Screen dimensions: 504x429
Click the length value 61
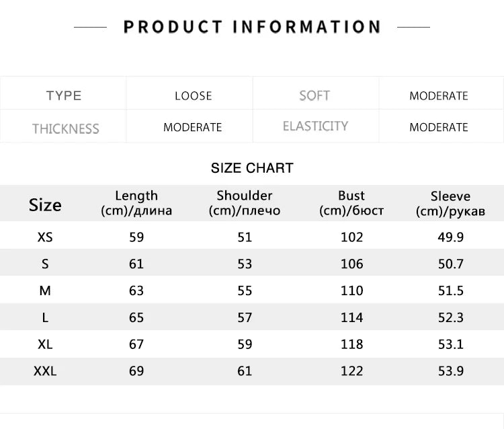(x=136, y=264)
